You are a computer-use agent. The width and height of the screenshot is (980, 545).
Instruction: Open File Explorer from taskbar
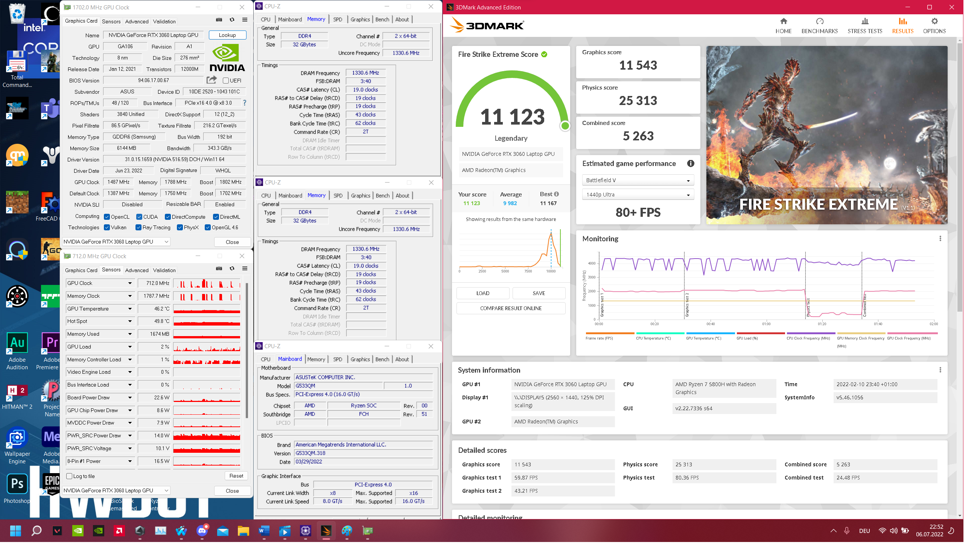click(243, 531)
